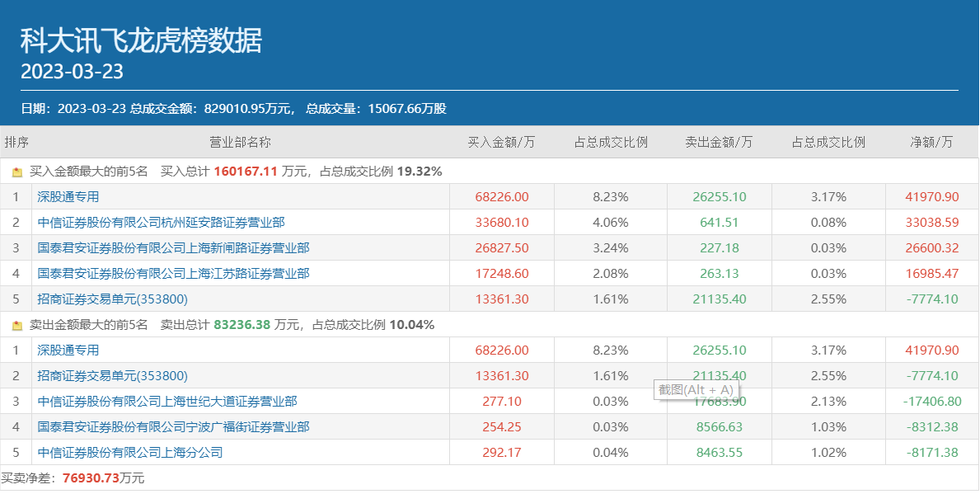Open 中信证券股份有限公司上海分公司 link
This screenshot has height=494, width=980.
click(130, 453)
